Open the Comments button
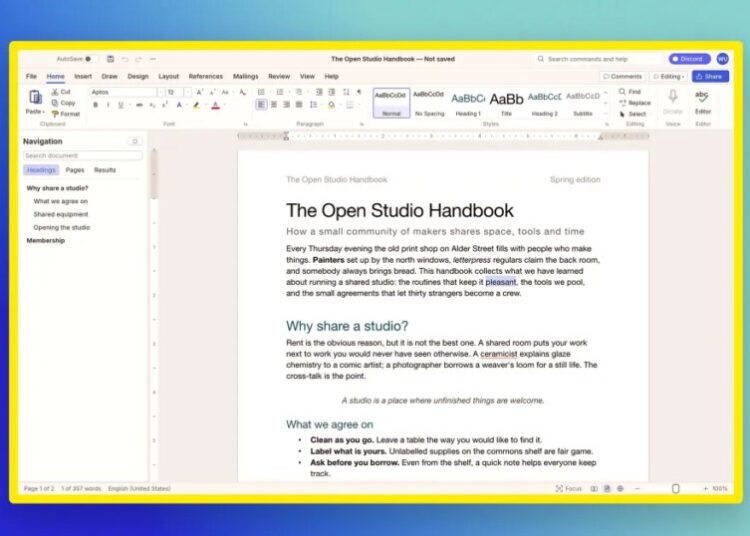 click(622, 77)
